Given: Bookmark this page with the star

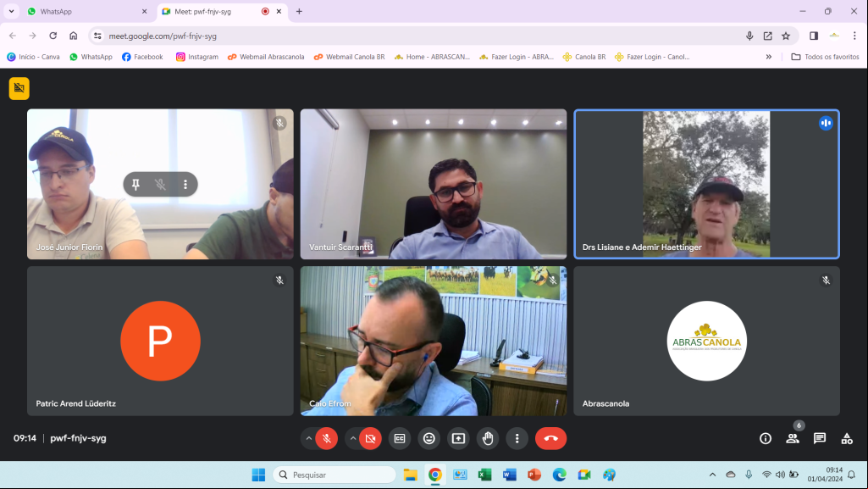Looking at the screenshot, I should click(x=786, y=36).
